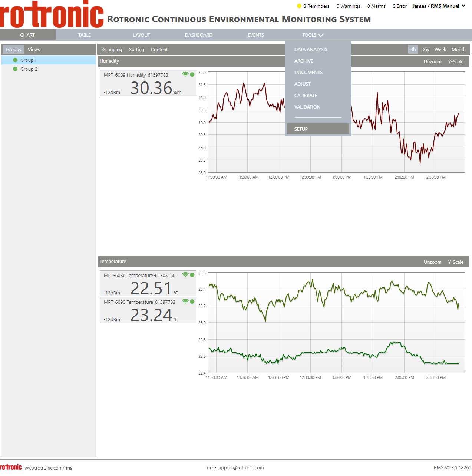Collapse the TOOLS dropdown menu
Image resolution: width=472 pixels, height=476 pixels.
313,35
